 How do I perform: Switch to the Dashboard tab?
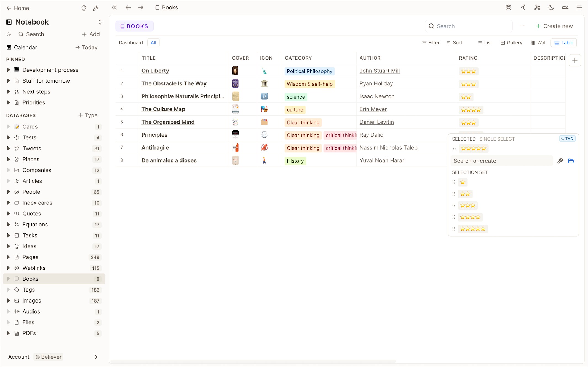point(131,43)
